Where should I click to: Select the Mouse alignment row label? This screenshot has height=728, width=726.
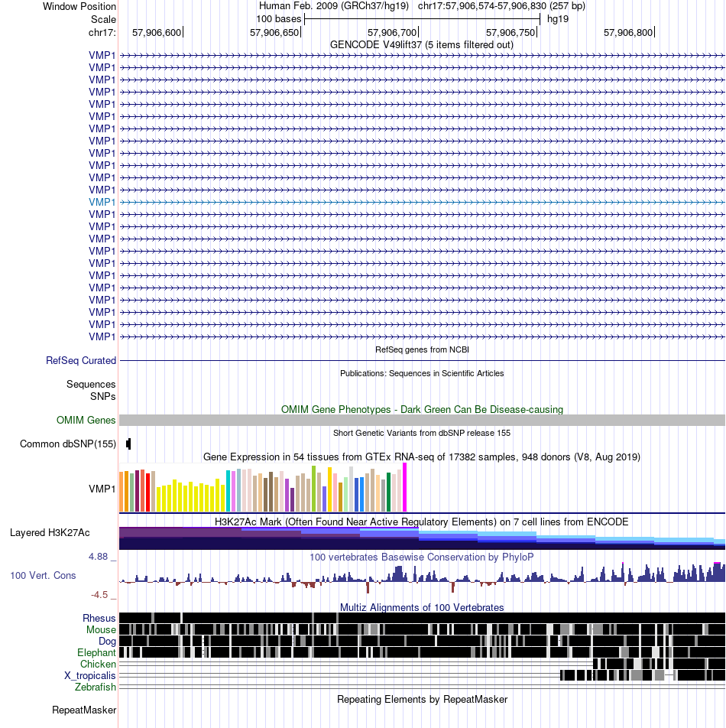click(101, 630)
